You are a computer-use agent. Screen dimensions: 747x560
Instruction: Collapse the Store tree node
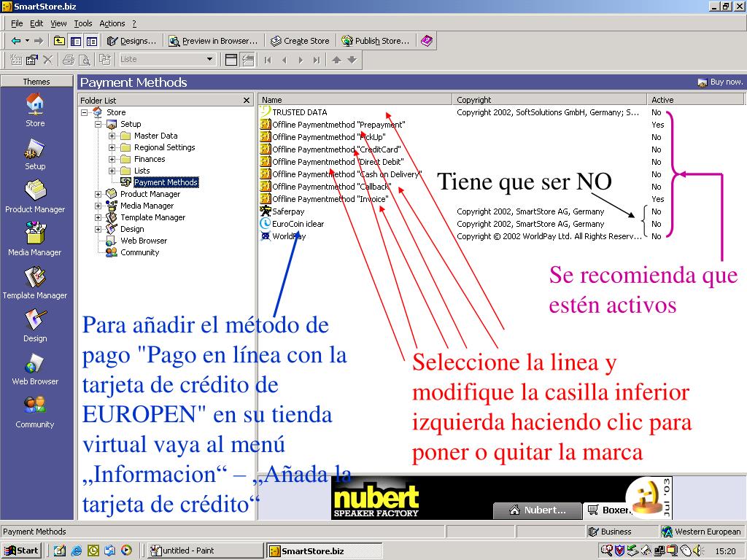coord(85,113)
